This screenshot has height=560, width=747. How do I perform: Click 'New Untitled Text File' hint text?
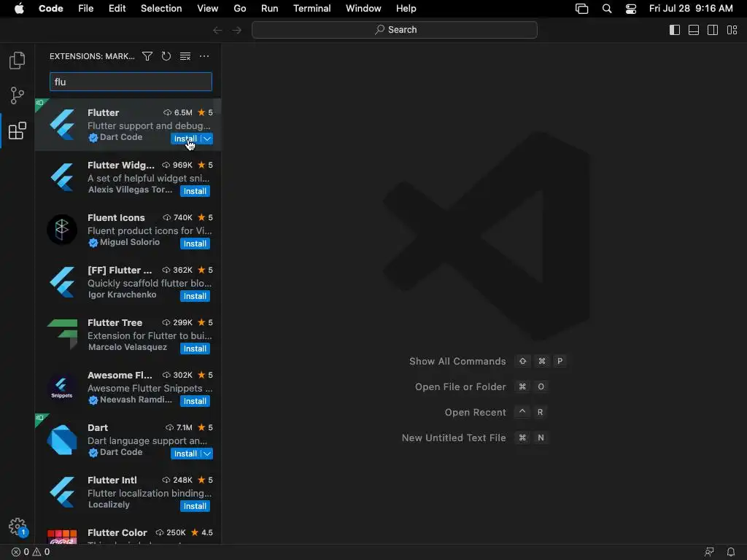point(454,437)
